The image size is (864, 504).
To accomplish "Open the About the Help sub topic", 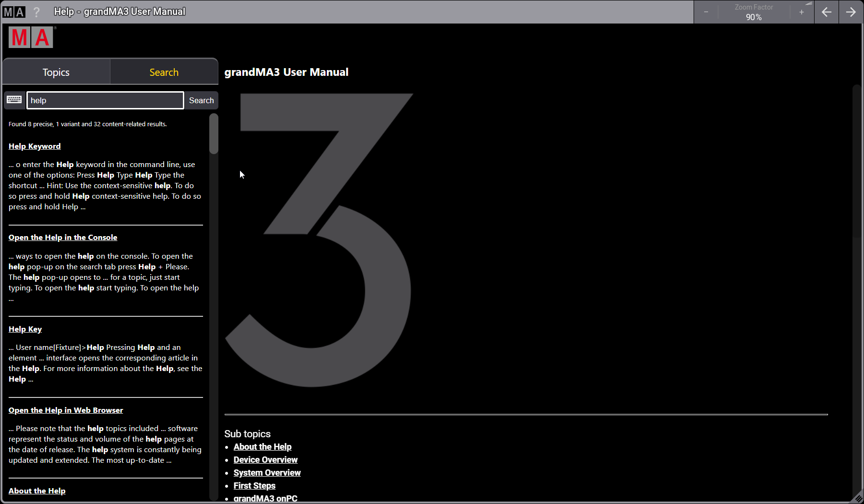I will click(x=263, y=446).
